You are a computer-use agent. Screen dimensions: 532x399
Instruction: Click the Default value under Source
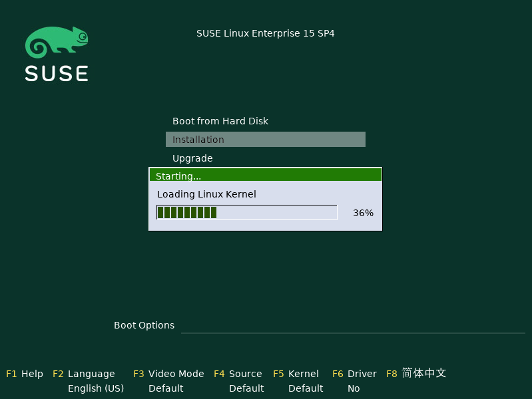(x=246, y=388)
